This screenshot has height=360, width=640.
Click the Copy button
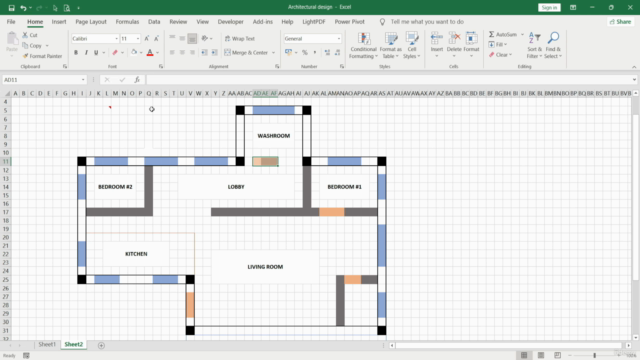(x=32, y=45)
